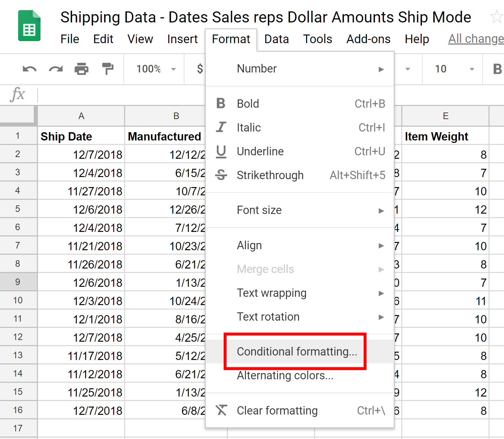Click the Format menu tab
Image resolution: width=504 pixels, height=439 pixels.
231,39
